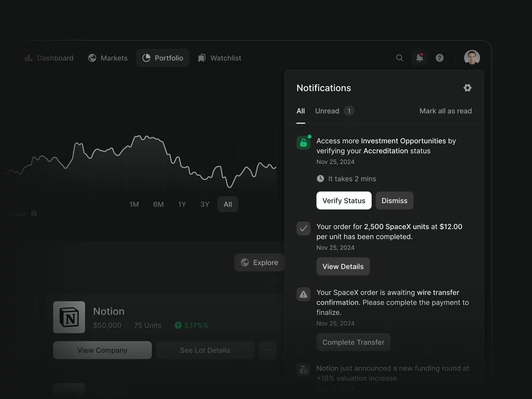Click the warning triangle icon

coord(303,294)
